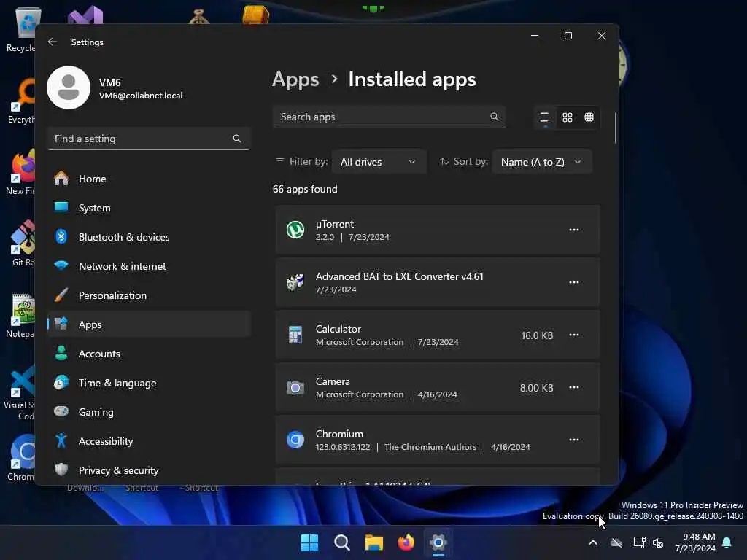Image resolution: width=747 pixels, height=560 pixels.
Task: Open Home settings page
Action: (x=149, y=179)
